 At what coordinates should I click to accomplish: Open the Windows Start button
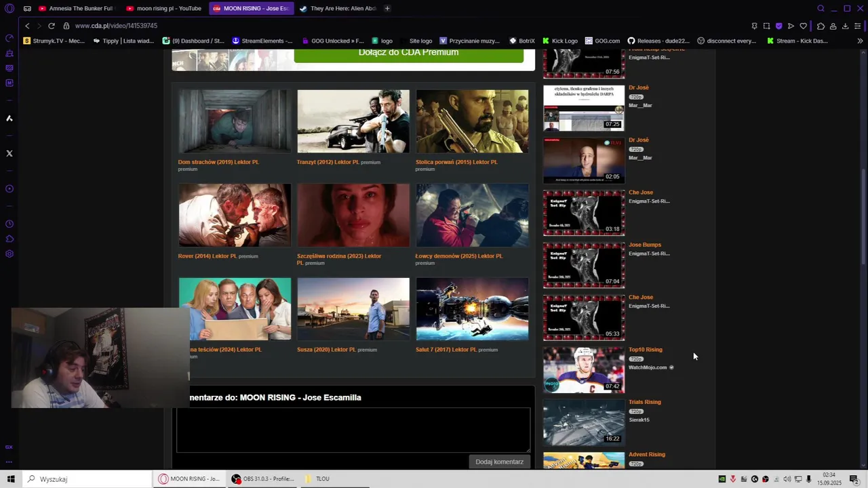(x=11, y=479)
